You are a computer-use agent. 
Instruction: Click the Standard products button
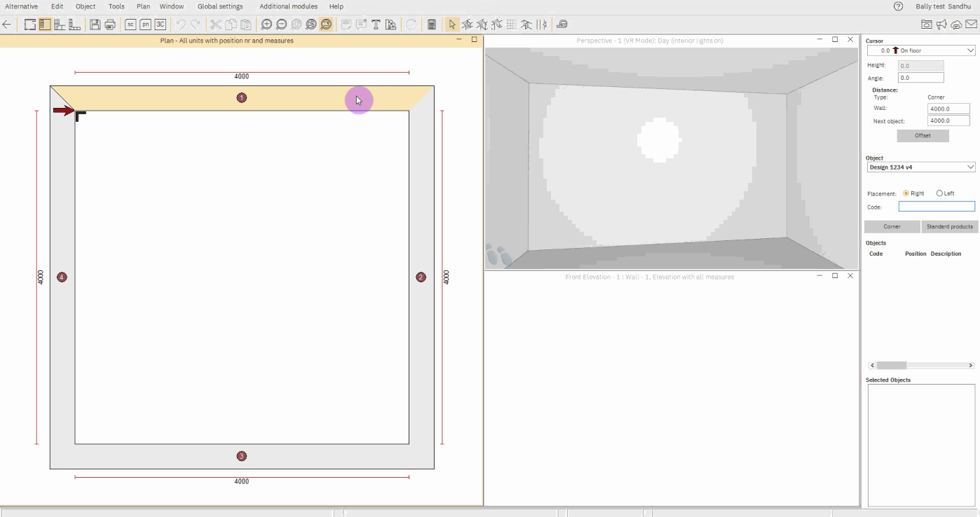point(949,227)
